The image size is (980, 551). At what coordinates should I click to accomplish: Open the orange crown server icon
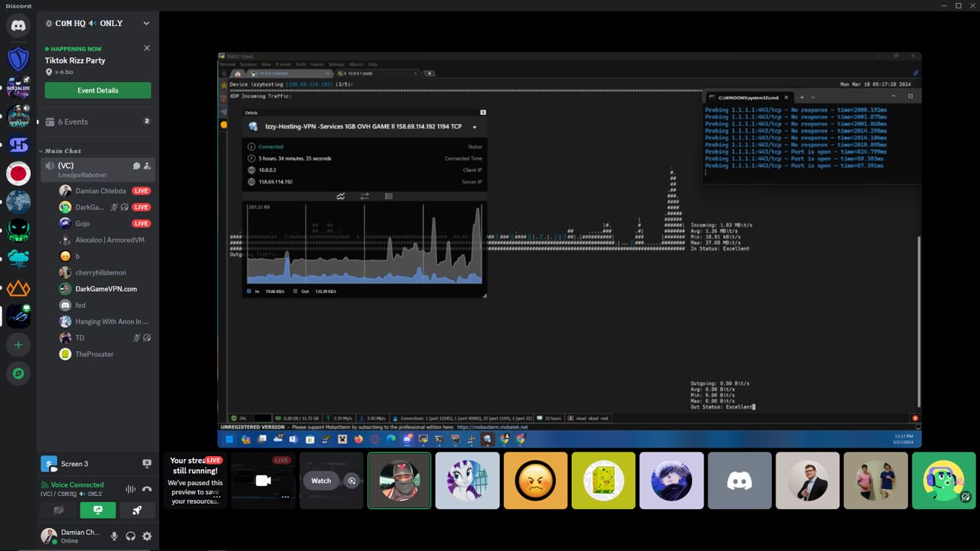(x=18, y=288)
